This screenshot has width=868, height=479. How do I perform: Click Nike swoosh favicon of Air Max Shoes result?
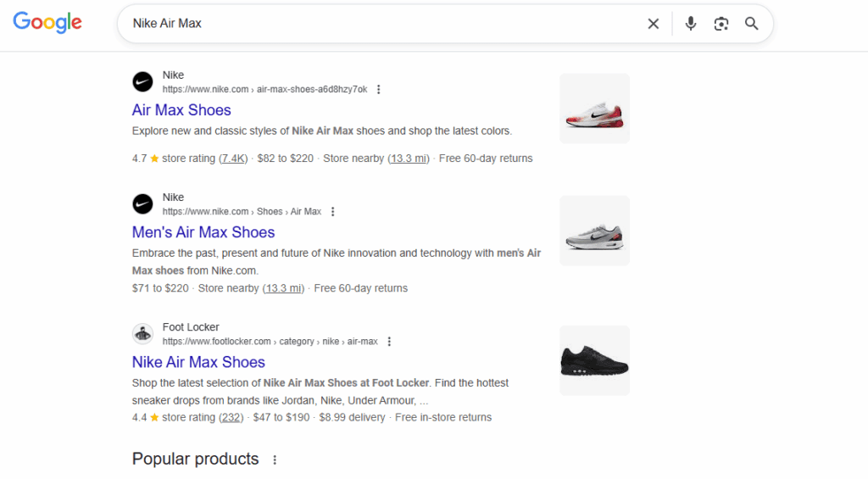click(x=142, y=82)
